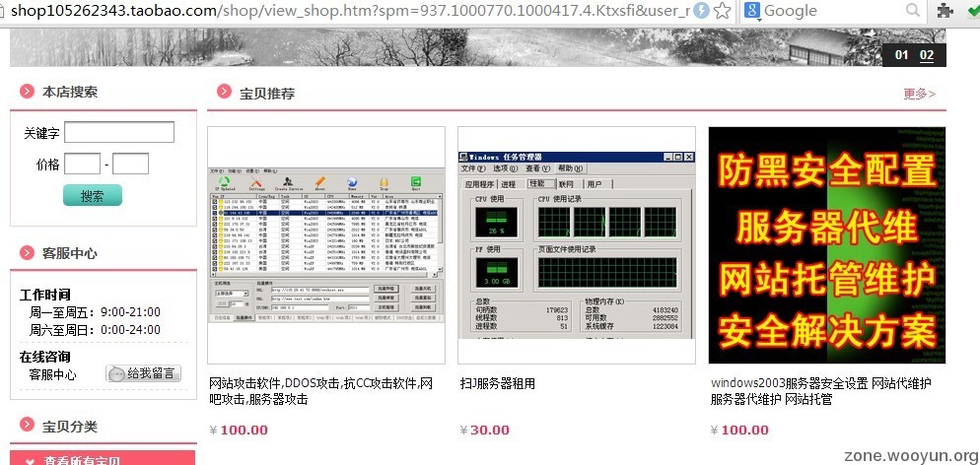Click the Google search engine icon
Image resolution: width=980 pixels, height=465 pixels.
751,11
